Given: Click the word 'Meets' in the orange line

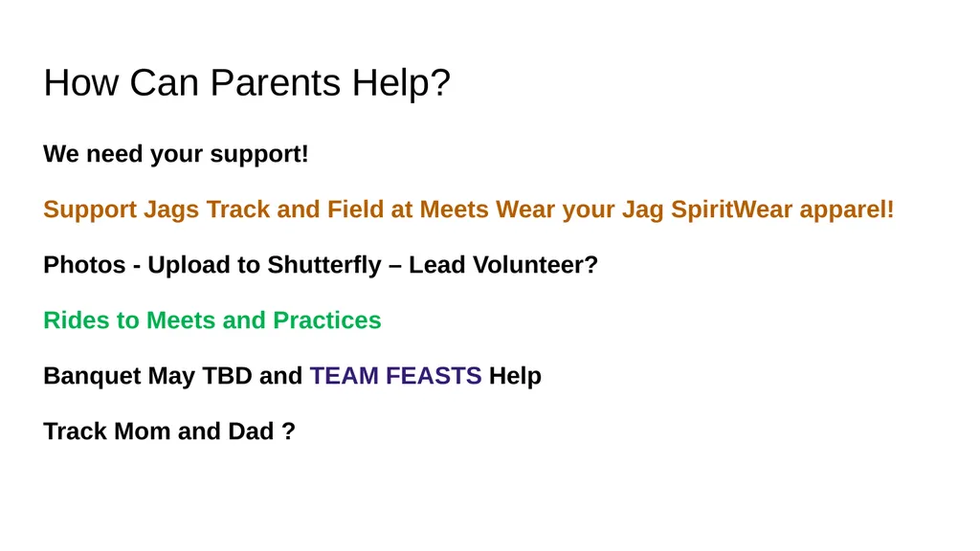Looking at the screenshot, I should 454,209.
